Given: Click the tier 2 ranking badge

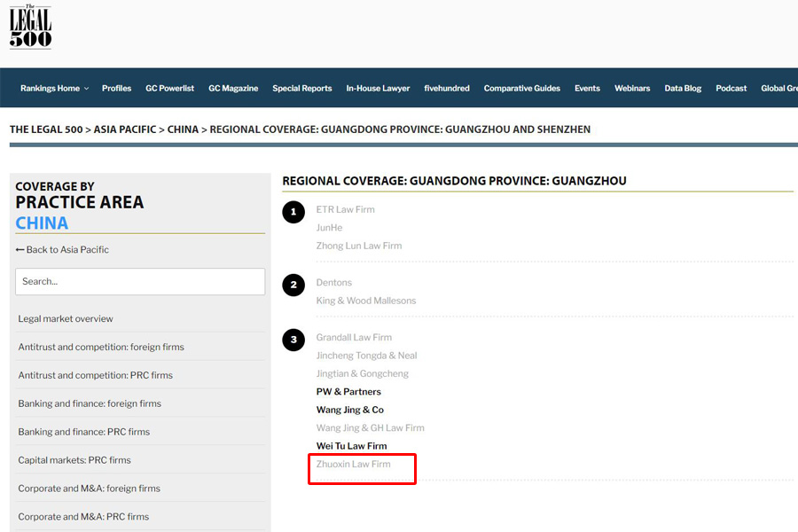Looking at the screenshot, I should (293, 286).
